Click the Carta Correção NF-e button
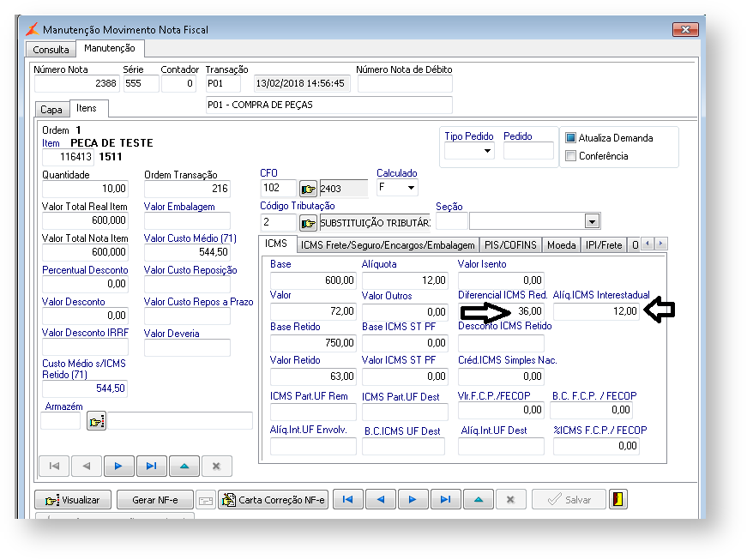Viewport: 747px width, 560px height. (x=274, y=500)
